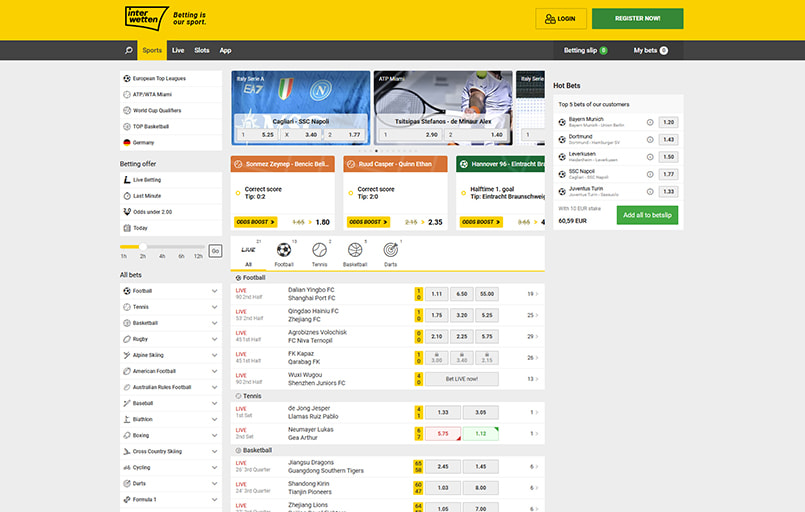This screenshot has width=805, height=512.
Task: Open the App tab
Action: [225, 50]
